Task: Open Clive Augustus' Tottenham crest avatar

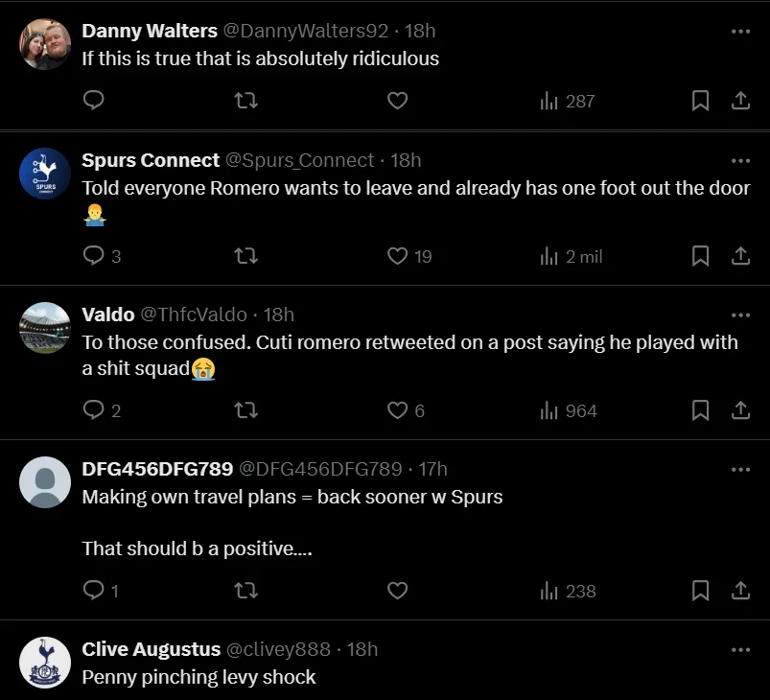Action: click(x=45, y=663)
